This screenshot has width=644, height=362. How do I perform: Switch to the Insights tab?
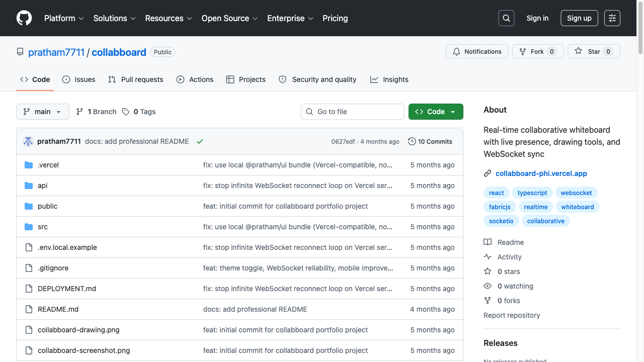[x=389, y=79]
